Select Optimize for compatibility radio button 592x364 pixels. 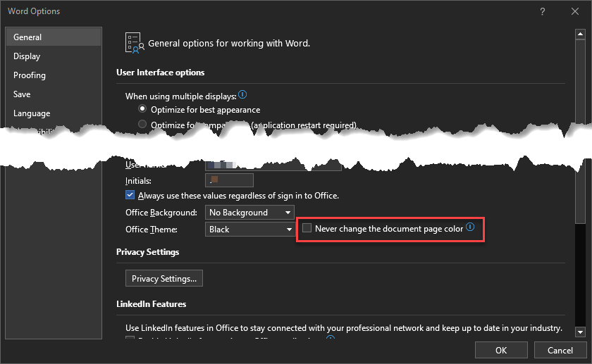point(142,124)
